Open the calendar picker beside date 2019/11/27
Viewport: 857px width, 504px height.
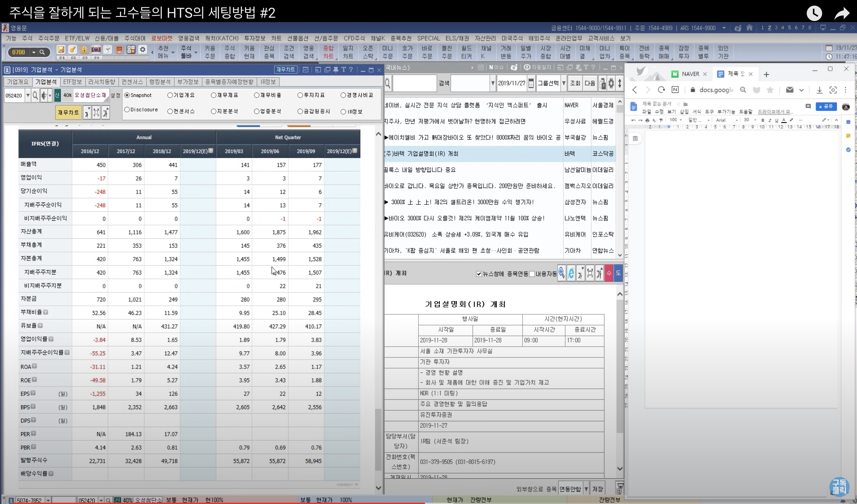tap(531, 83)
